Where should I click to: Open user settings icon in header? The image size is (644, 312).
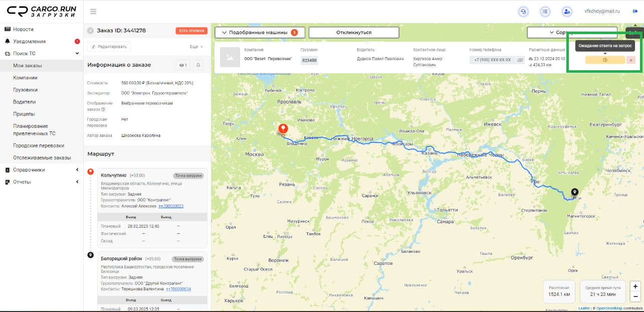pyautogui.click(x=566, y=12)
